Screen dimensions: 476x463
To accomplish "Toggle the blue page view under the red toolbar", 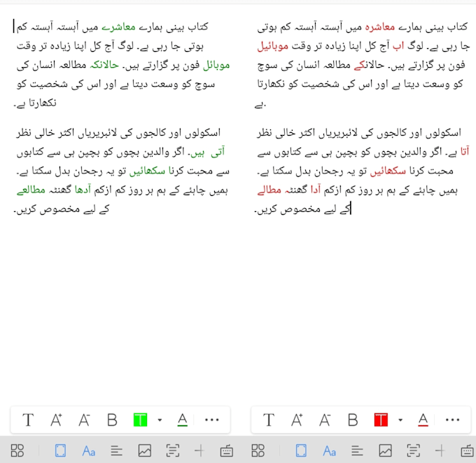I will coord(301,450).
